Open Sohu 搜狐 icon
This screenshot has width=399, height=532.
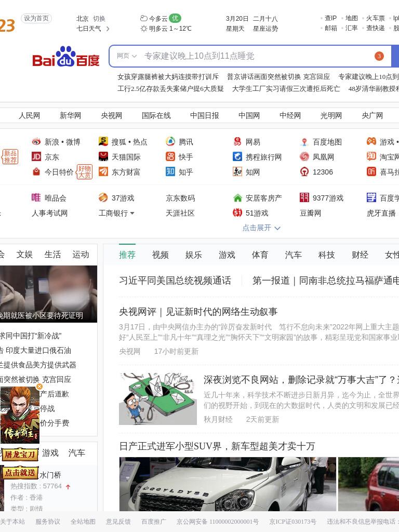pyautogui.click(x=103, y=141)
